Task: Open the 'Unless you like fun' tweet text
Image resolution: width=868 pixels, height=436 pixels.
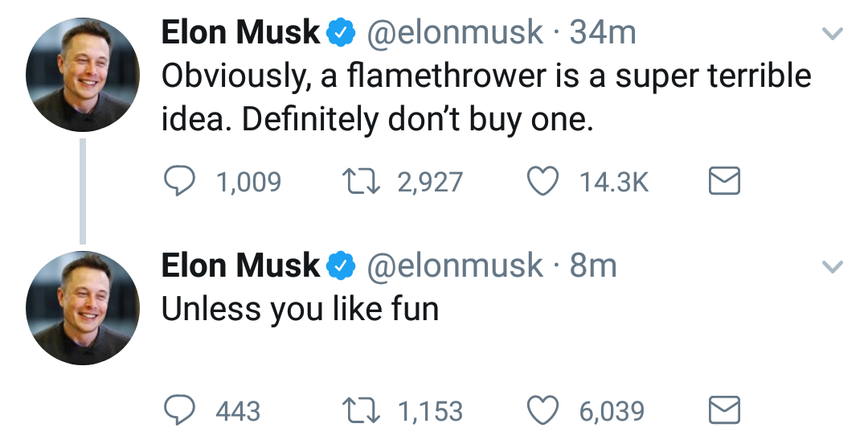Action: (300, 308)
